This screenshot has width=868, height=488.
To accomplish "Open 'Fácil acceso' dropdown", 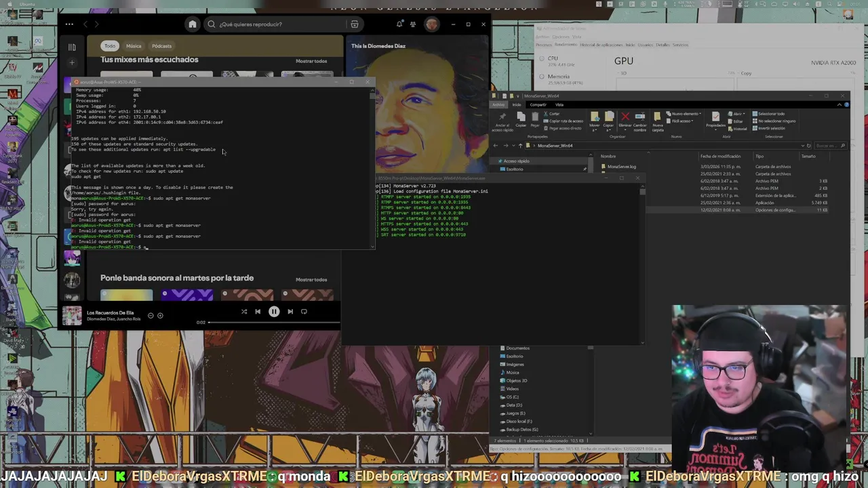I will click(679, 121).
